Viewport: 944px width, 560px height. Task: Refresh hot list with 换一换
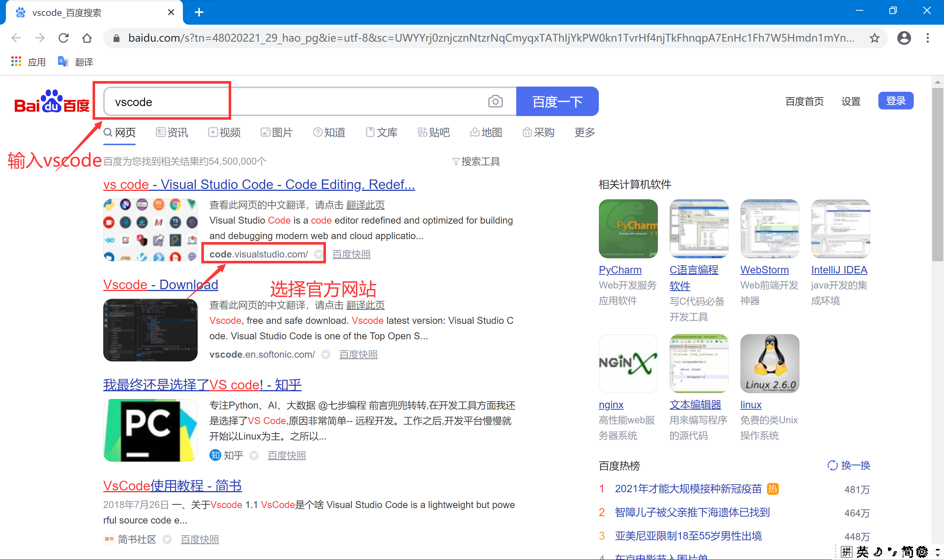coord(848,465)
